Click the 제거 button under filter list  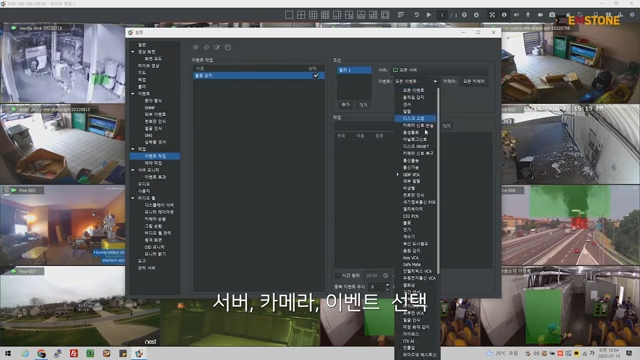pyautogui.click(x=363, y=105)
